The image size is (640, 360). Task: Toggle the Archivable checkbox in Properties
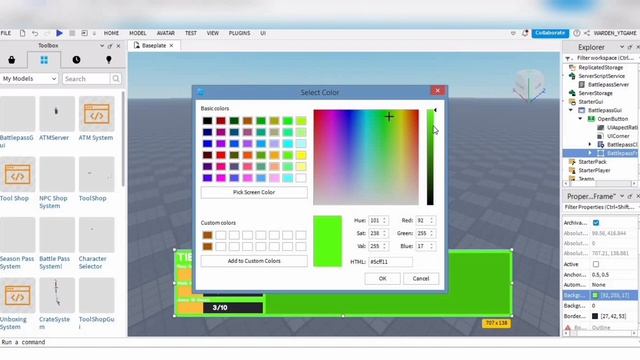coord(596,223)
